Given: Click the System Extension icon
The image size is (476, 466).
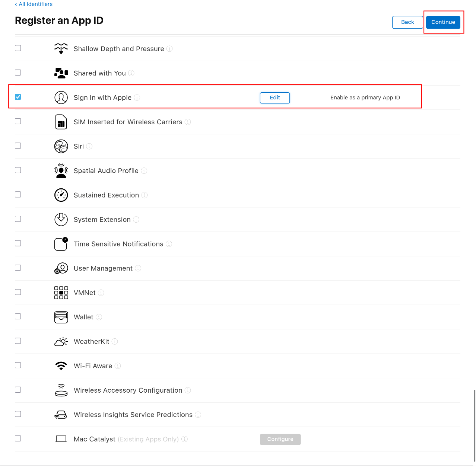Looking at the screenshot, I should point(61,219).
